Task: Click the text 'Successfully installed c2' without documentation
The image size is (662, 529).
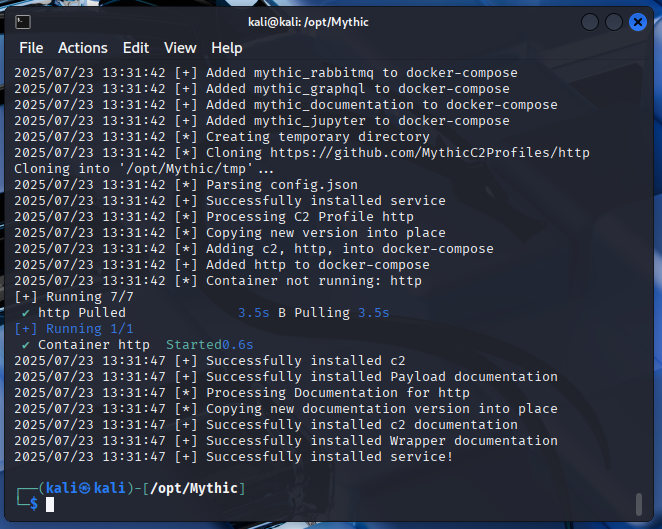Action: (x=306, y=361)
